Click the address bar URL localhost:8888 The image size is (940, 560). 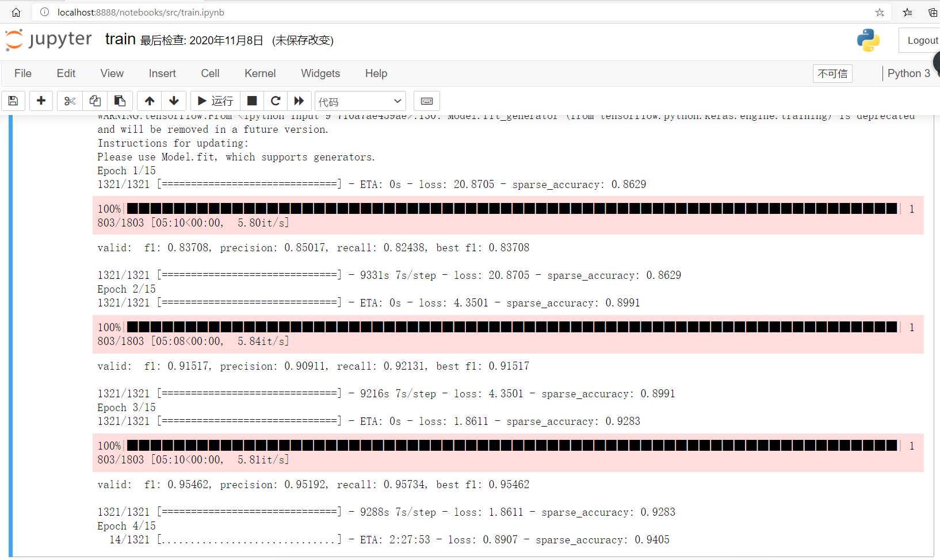tap(141, 12)
